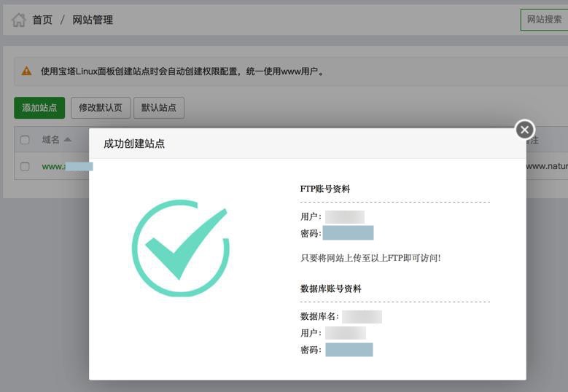Click the database 用户 value

346,333
